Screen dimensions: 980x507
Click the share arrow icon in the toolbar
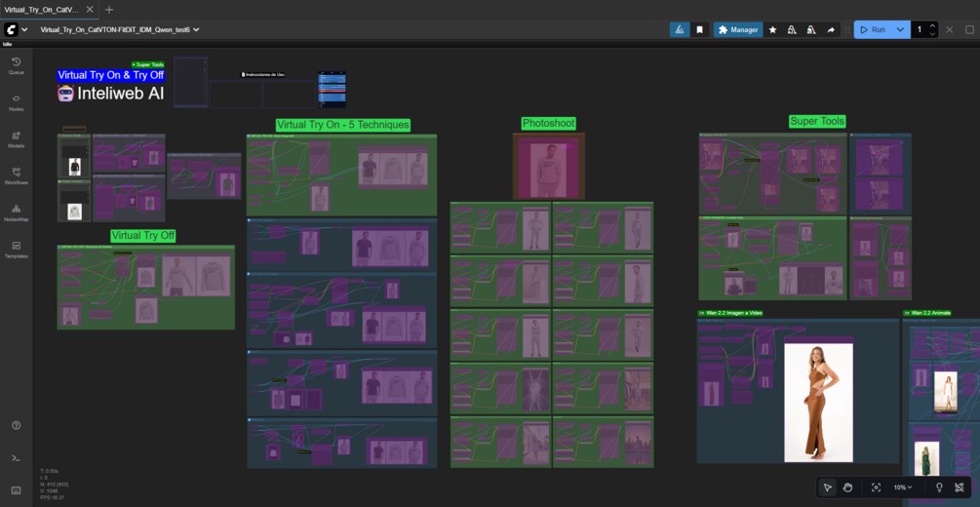click(x=831, y=29)
